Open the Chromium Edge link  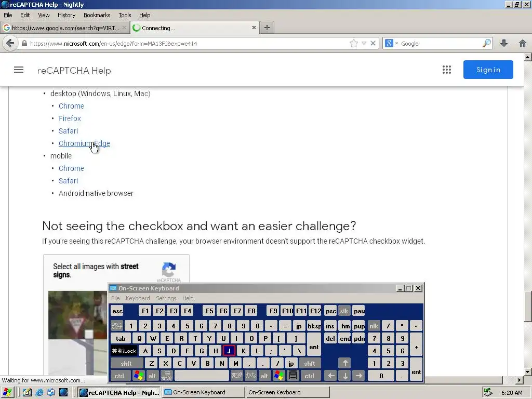pyautogui.click(x=84, y=143)
